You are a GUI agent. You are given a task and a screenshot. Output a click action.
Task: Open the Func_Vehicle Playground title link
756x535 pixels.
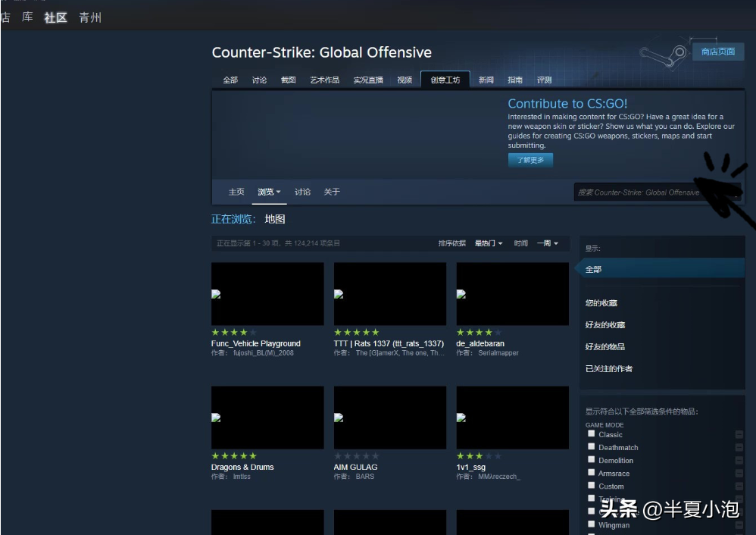click(x=255, y=343)
